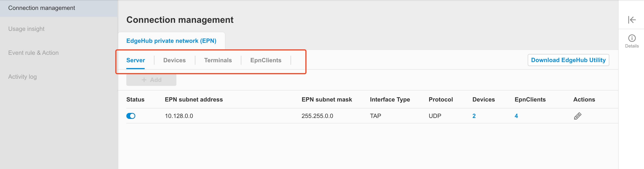Image resolution: width=644 pixels, height=169 pixels.
Task: Go to Usage insight in the sidebar
Action: (x=26, y=29)
